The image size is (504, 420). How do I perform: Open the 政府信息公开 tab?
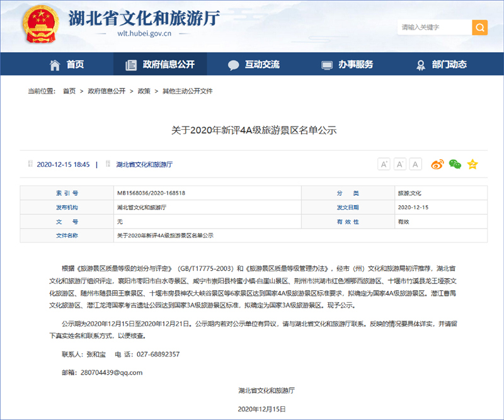[x=160, y=64]
